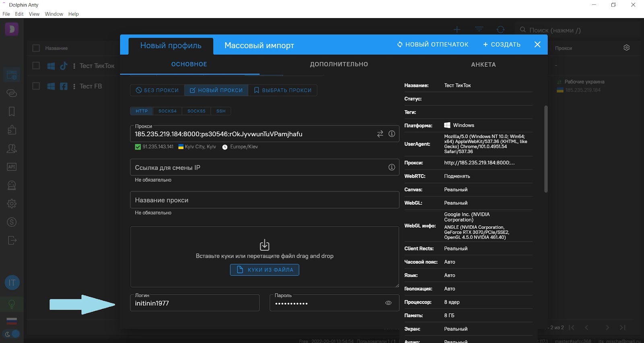Click КУКИ ИЗ ФАЙЛА button
Viewport: 644px width, 343px height.
(x=264, y=270)
